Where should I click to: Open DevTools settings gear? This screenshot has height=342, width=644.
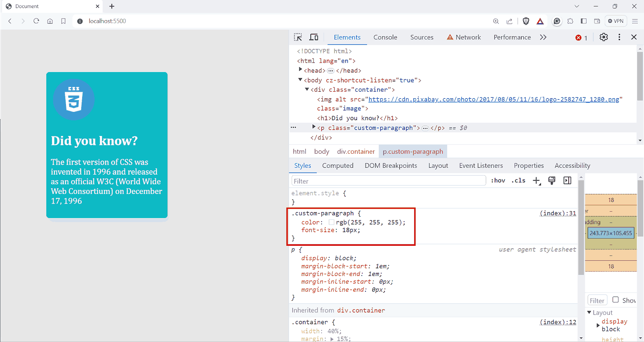pyautogui.click(x=604, y=37)
